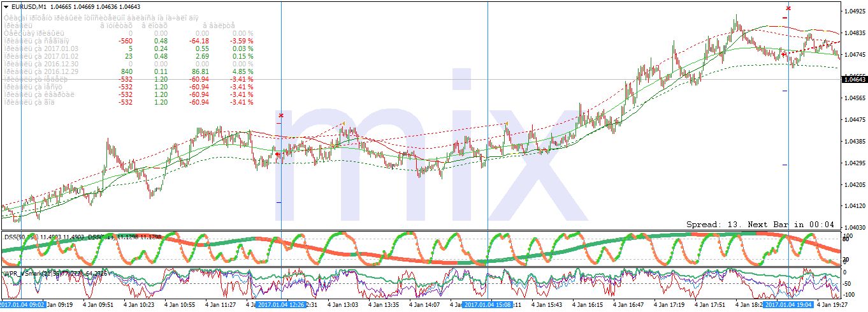
Task: Click the highlighted 2017.01.04 19:04 time marker
Action: (788, 305)
